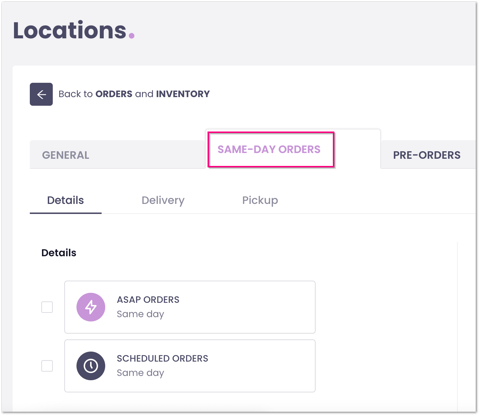This screenshot has height=415, width=479.
Task: Tick the SCHEDULED ORDERS checkbox
Action: [47, 366]
